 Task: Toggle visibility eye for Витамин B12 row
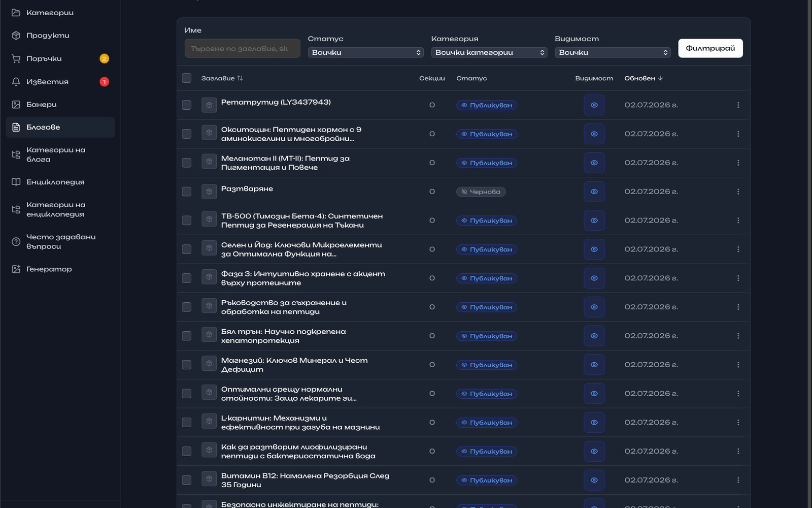594,480
